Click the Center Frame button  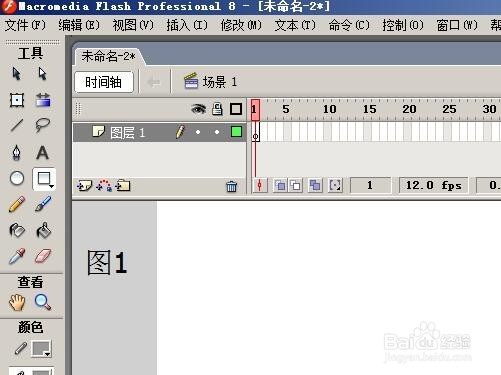260,185
